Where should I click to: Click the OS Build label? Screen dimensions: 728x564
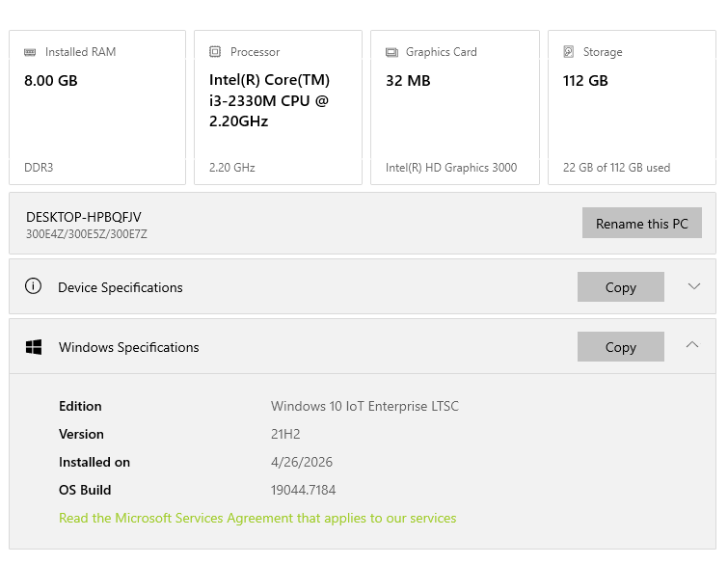click(85, 490)
